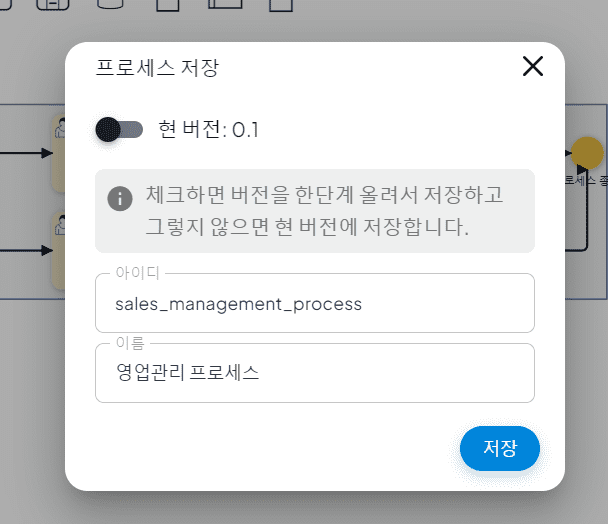Click the end event label under the circle

click(586, 180)
